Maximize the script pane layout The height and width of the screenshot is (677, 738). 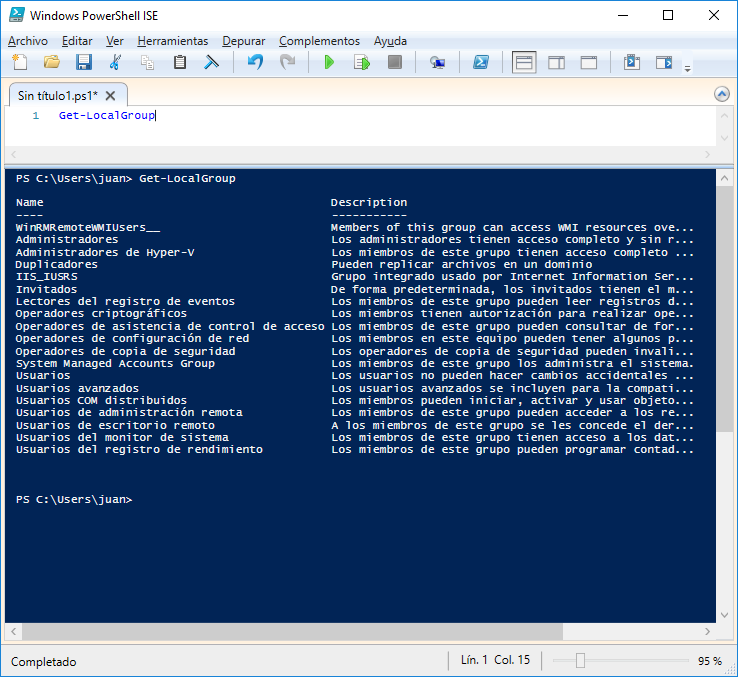[x=588, y=63]
